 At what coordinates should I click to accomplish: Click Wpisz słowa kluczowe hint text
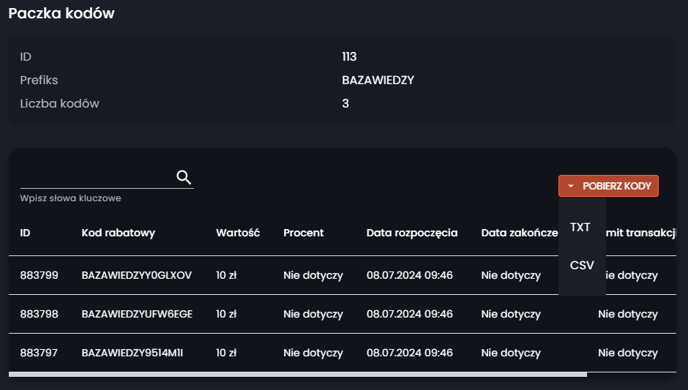(x=71, y=198)
